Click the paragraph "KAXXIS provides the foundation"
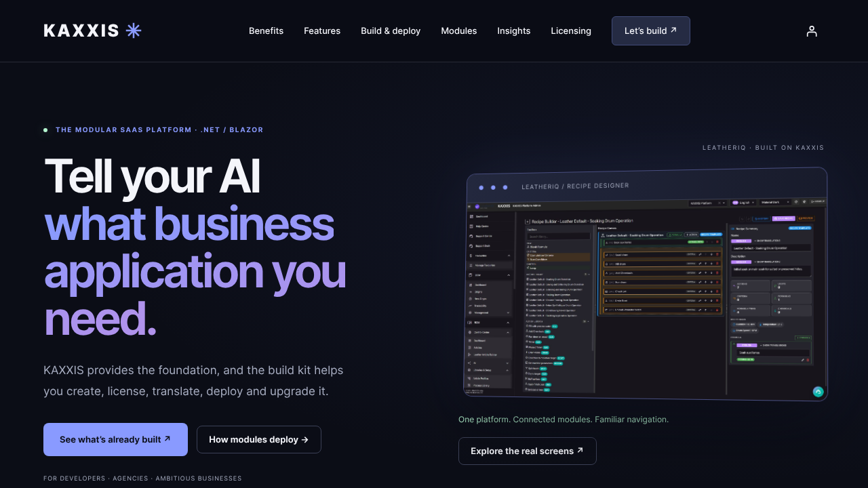Viewport: 868px width, 488px height. pyautogui.click(x=193, y=381)
